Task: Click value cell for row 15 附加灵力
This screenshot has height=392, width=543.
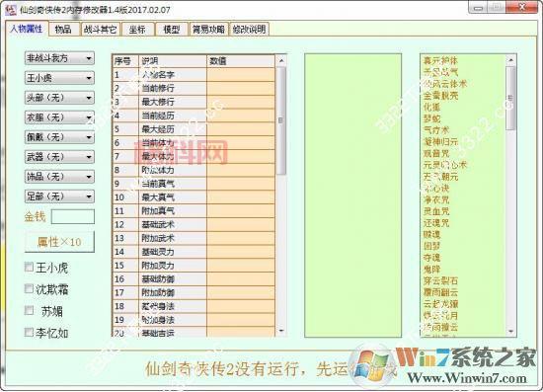Action: tap(241, 266)
